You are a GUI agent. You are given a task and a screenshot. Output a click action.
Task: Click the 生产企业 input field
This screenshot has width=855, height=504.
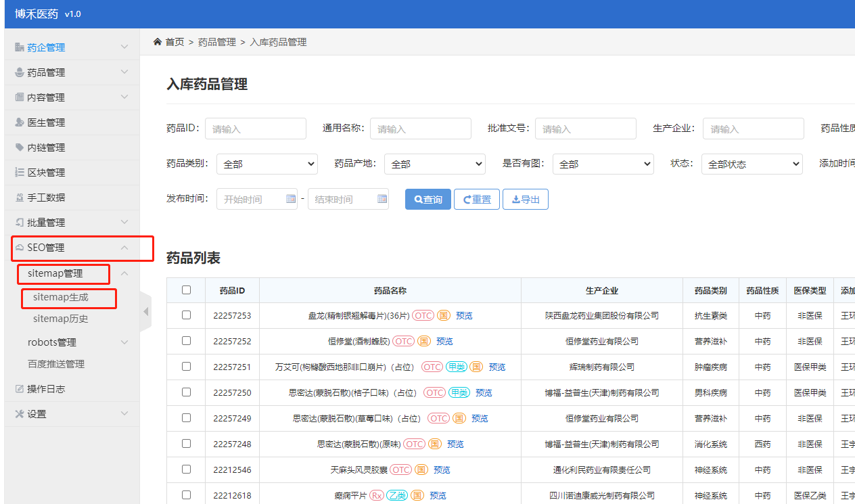click(754, 129)
